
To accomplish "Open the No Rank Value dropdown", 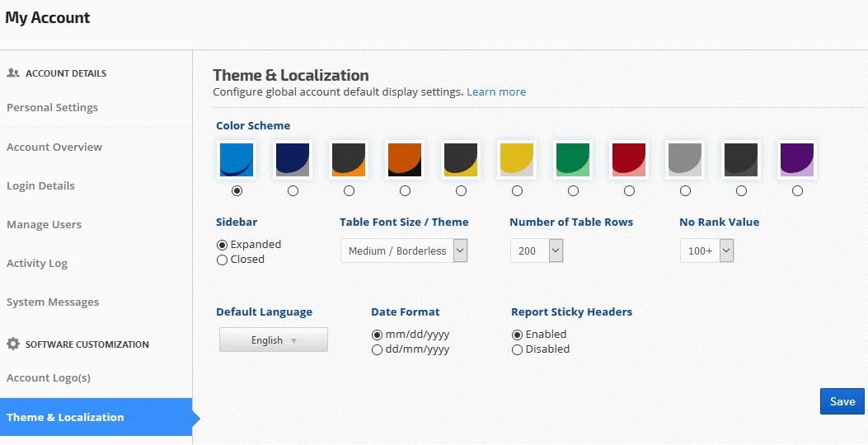I will click(x=706, y=251).
